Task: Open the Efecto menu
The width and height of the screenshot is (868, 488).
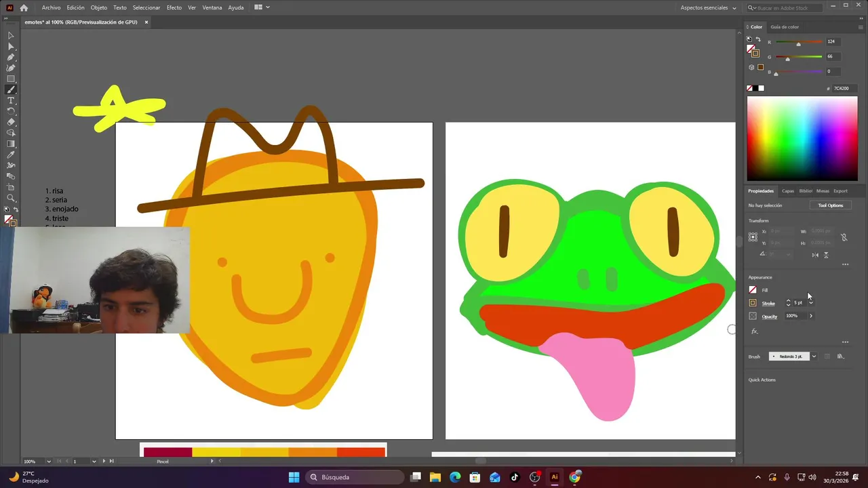Action: [x=174, y=7]
